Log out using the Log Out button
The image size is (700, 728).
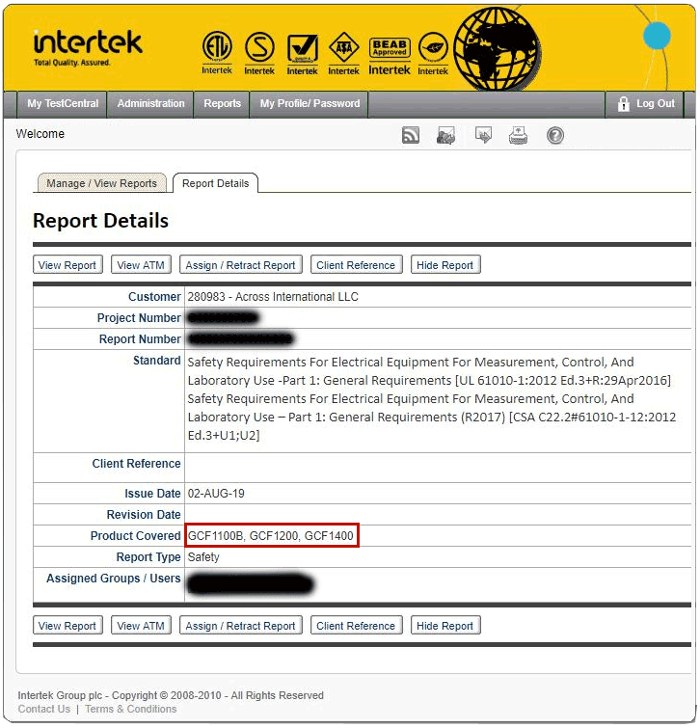tap(646, 104)
